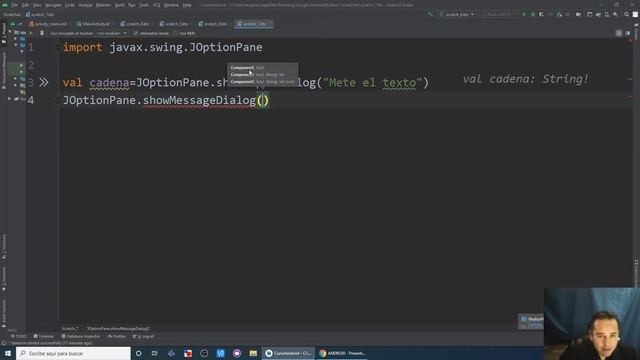Viewport: 640px width, 360px height.
Task: Click the showMessageDialog text on line 4
Action: [199, 100]
